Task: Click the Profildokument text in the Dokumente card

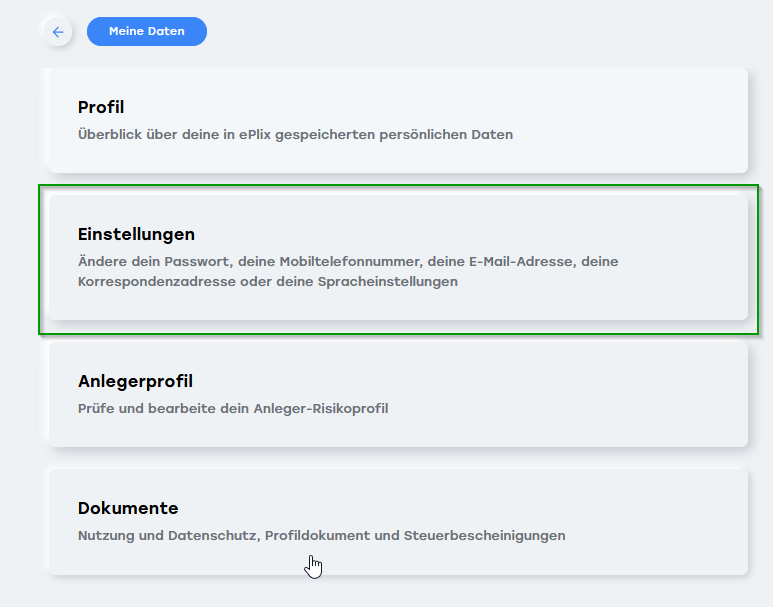Action: (x=317, y=536)
